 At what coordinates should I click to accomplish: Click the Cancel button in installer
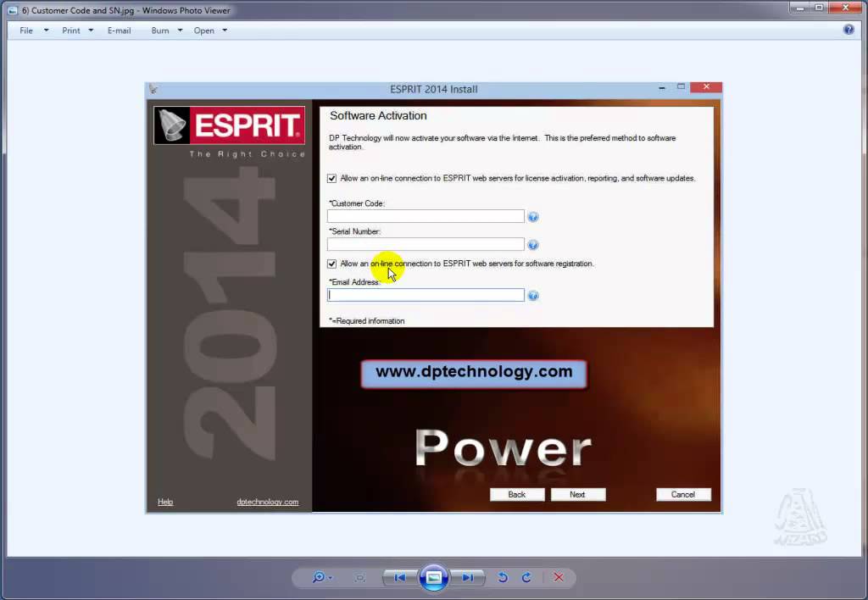tap(684, 494)
